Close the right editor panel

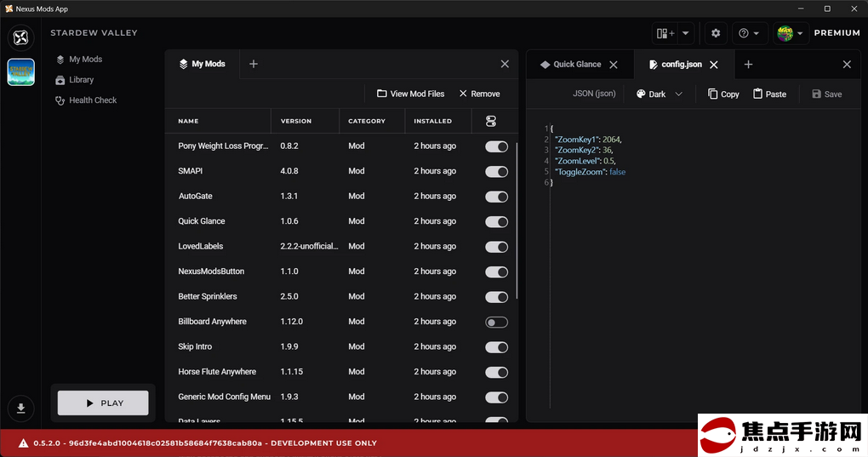pyautogui.click(x=847, y=65)
